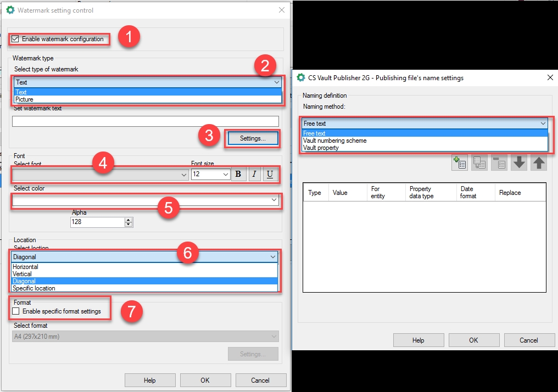Click the edit naming item icon
Viewport: 558px width, 392px height.
click(x=479, y=163)
